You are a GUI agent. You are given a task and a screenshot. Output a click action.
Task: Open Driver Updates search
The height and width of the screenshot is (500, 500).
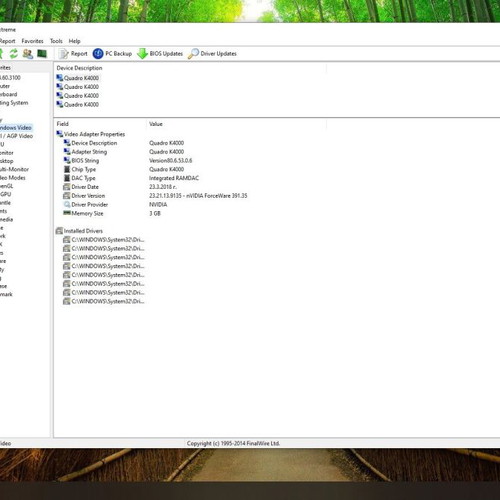[x=212, y=54]
